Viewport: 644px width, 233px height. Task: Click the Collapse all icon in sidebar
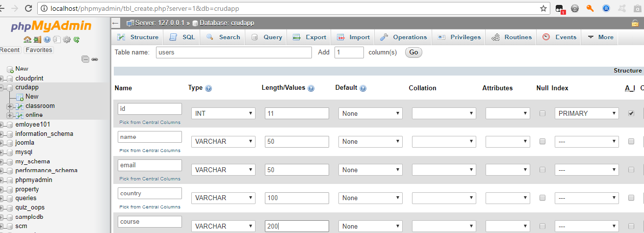(85, 59)
